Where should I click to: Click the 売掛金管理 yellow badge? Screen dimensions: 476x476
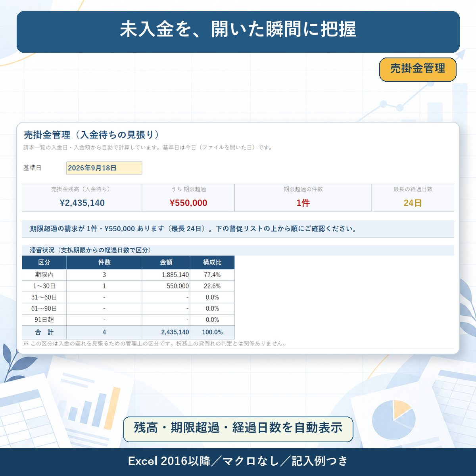click(x=418, y=69)
